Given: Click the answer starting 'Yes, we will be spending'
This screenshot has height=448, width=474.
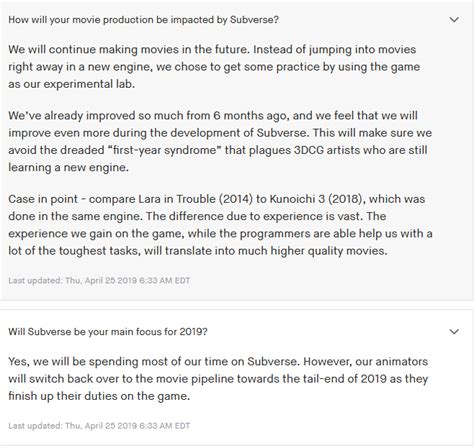Looking at the screenshot, I should click(x=218, y=379).
